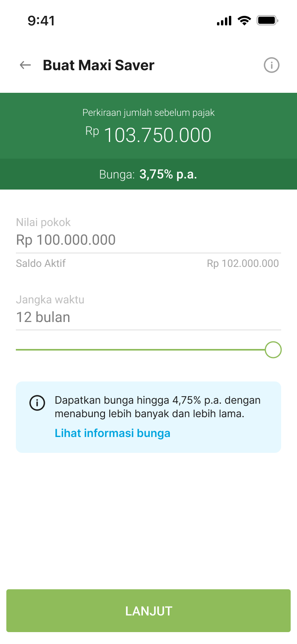Viewport: 297px width, 644px height.
Task: Tap the Wi-Fi status icon
Action: coord(244,21)
